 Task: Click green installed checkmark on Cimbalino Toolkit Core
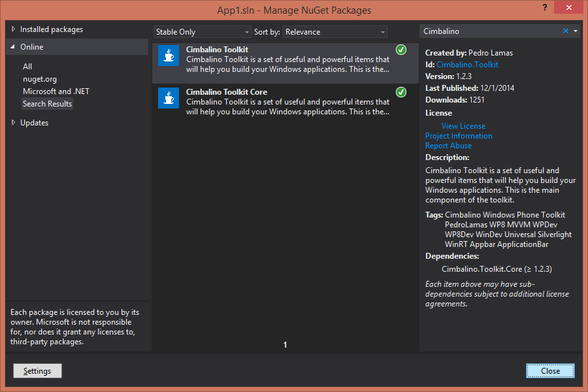[401, 92]
